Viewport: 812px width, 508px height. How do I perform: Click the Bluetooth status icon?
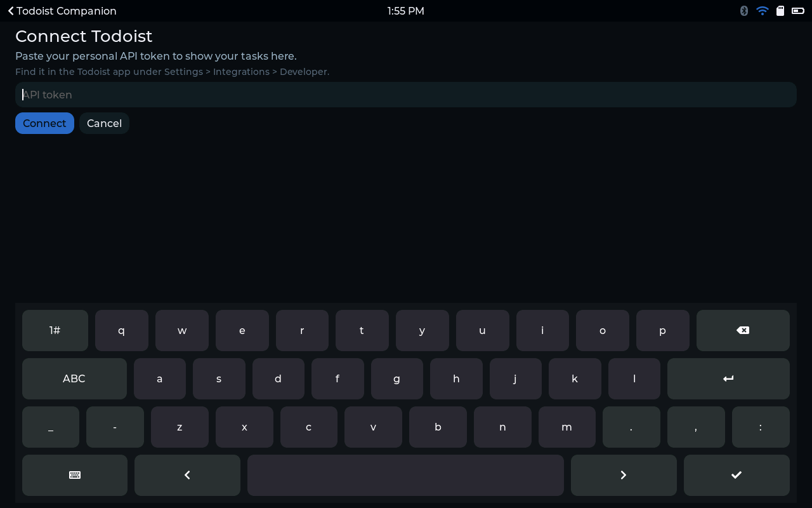744,11
